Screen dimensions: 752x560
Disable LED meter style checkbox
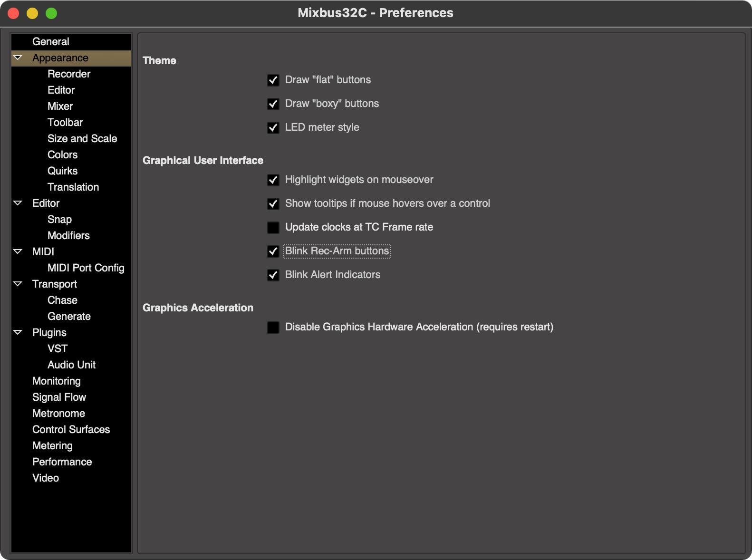click(x=273, y=127)
